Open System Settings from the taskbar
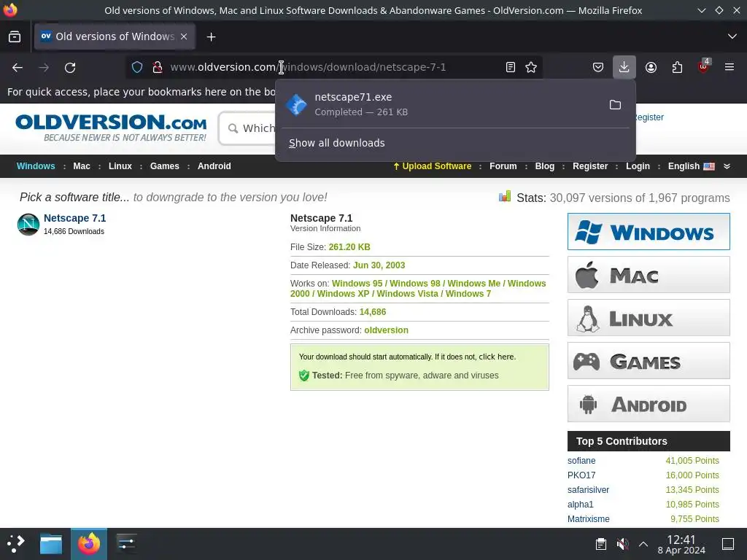 tap(126, 544)
